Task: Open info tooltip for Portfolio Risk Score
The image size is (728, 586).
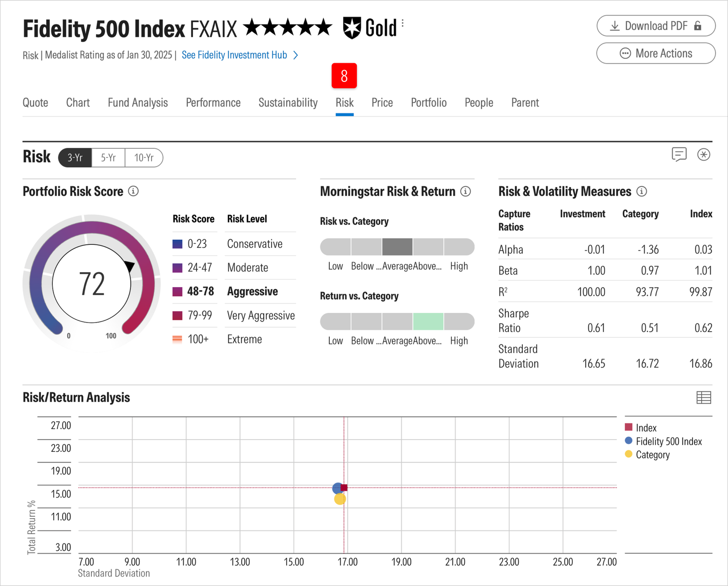Action: pos(133,191)
